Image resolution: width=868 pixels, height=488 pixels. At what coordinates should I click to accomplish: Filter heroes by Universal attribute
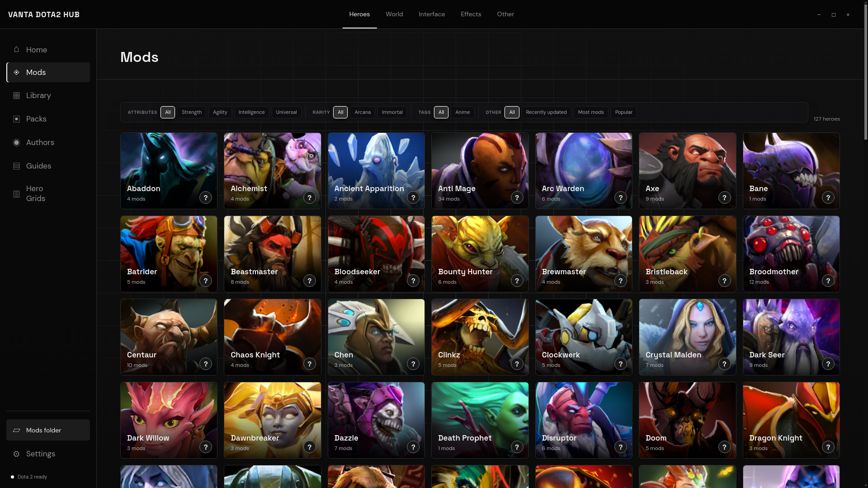coord(286,112)
